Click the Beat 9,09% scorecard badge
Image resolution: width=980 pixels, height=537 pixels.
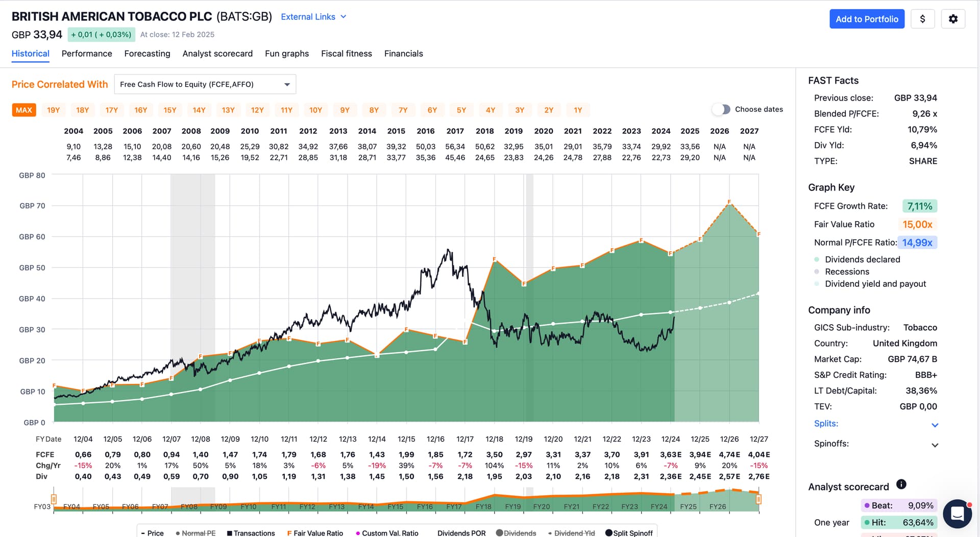(x=899, y=505)
